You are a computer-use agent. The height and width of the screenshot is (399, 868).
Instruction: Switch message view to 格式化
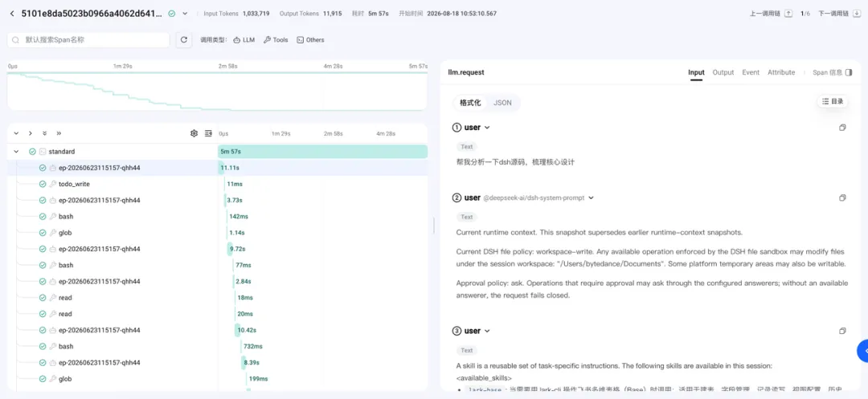pyautogui.click(x=470, y=103)
